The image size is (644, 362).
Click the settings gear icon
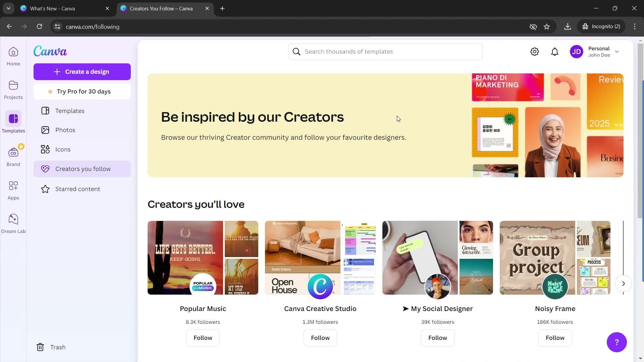pos(535,51)
